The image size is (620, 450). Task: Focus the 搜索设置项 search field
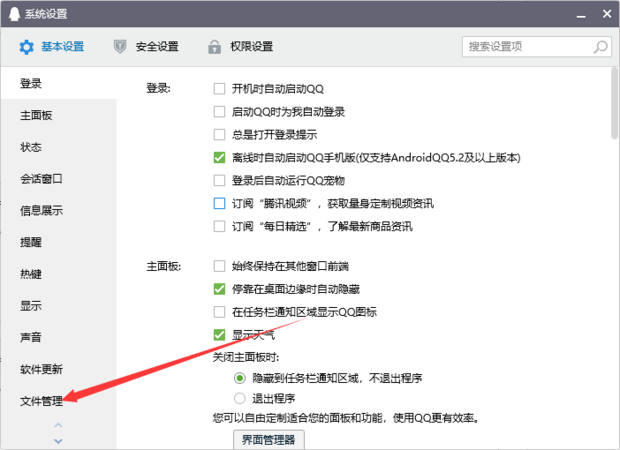pos(537,47)
